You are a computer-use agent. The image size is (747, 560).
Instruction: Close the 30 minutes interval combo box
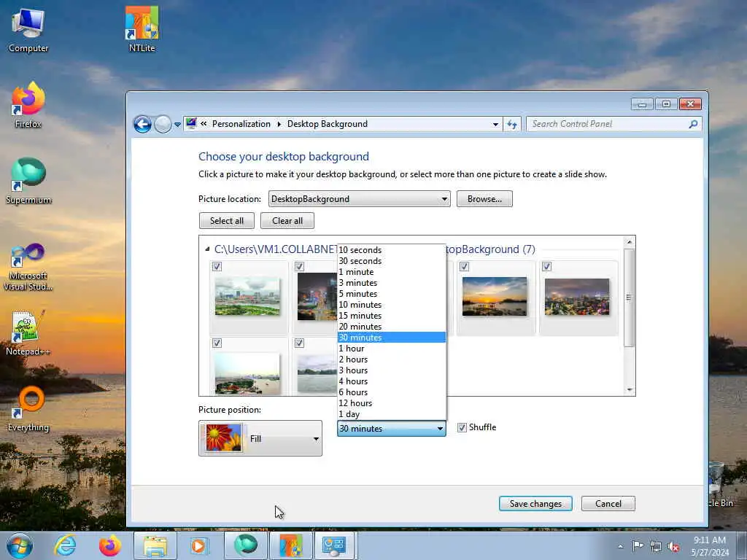[392, 428]
